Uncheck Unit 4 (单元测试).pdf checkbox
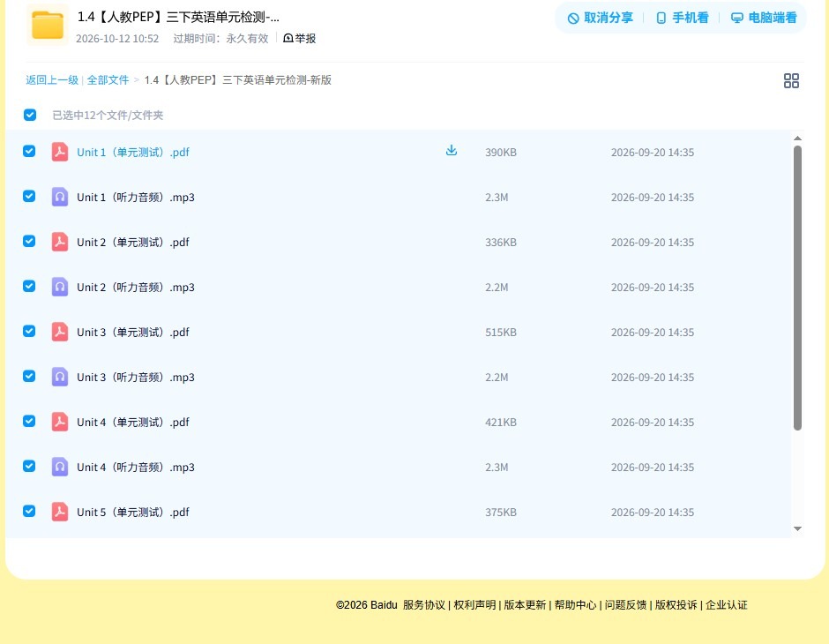The width and height of the screenshot is (829, 644). [29, 421]
